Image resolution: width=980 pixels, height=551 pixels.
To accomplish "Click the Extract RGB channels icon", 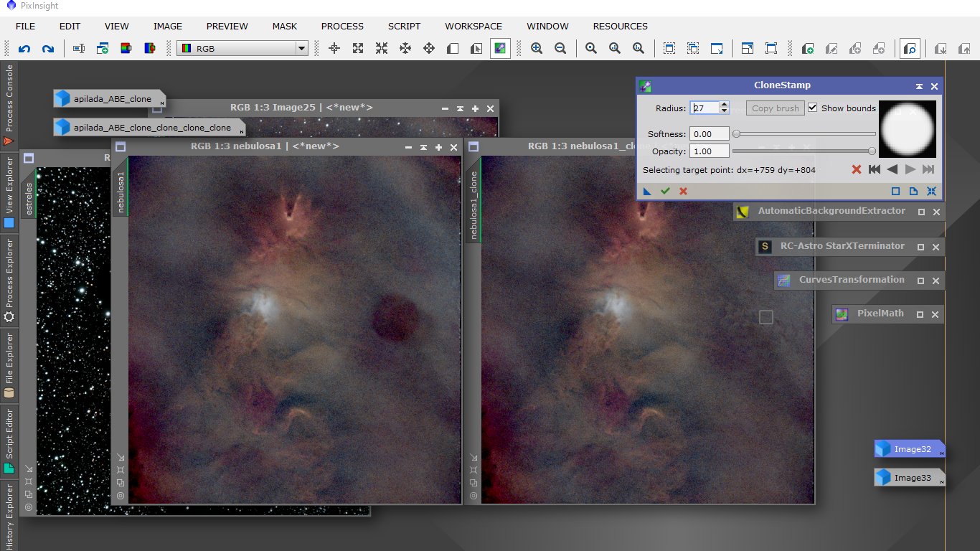I will 126,49.
